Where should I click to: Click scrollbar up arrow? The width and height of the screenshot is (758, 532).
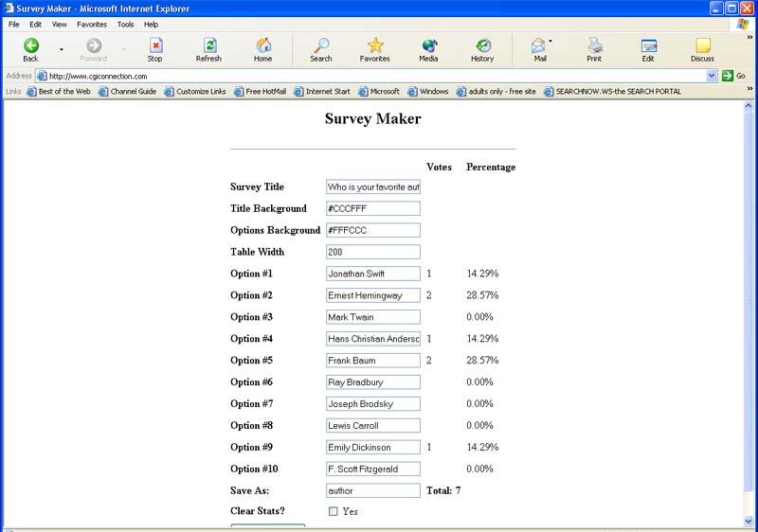[x=749, y=106]
